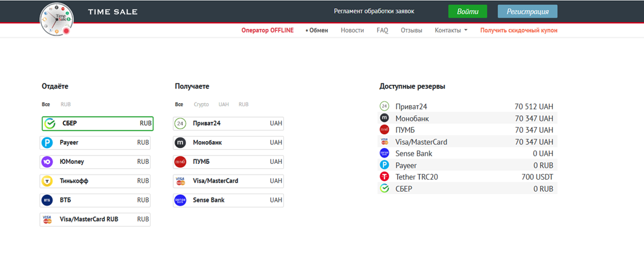Image resolution: width=644 pixels, height=267 pixels.
Task: Select the СБЕР green checkmark icon in Отдаёте
Action: pos(50,123)
